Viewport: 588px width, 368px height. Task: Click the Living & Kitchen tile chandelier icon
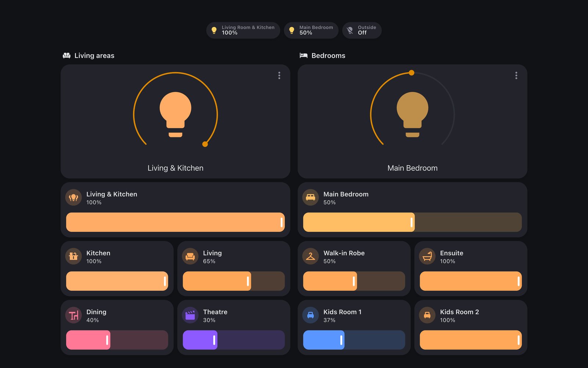tap(73, 198)
